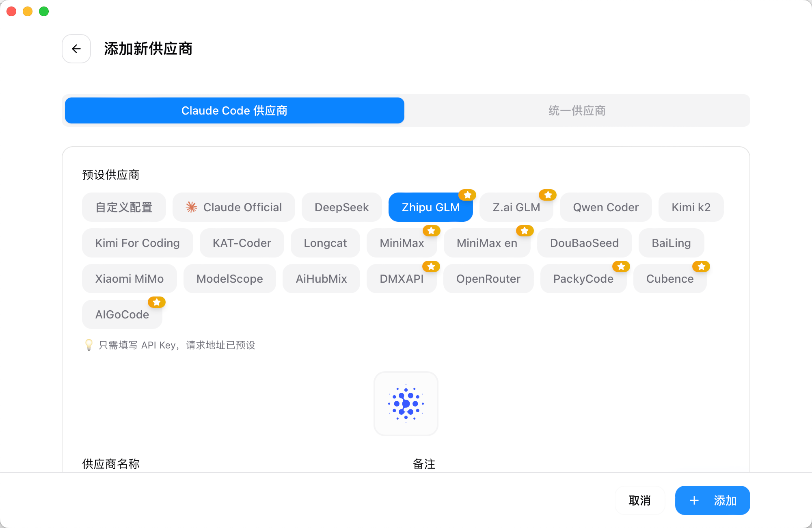Click the Claude asterisk logo icon
Viewport: 812px width, 528px height.
coord(191,207)
